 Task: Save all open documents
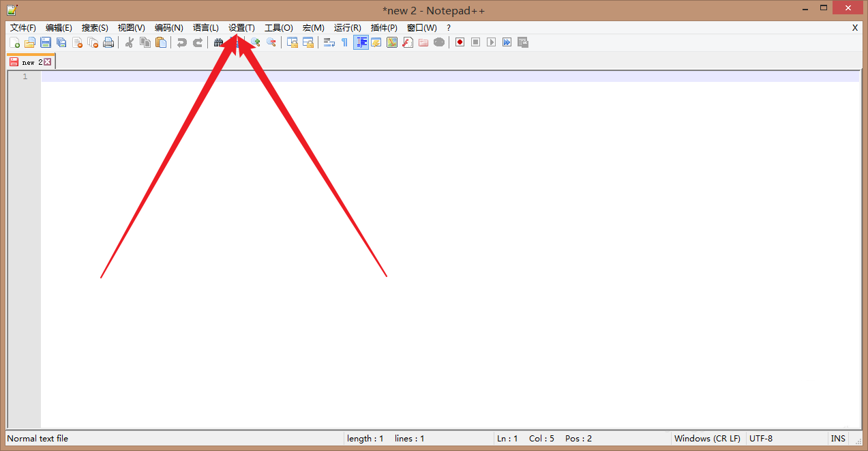(x=61, y=42)
